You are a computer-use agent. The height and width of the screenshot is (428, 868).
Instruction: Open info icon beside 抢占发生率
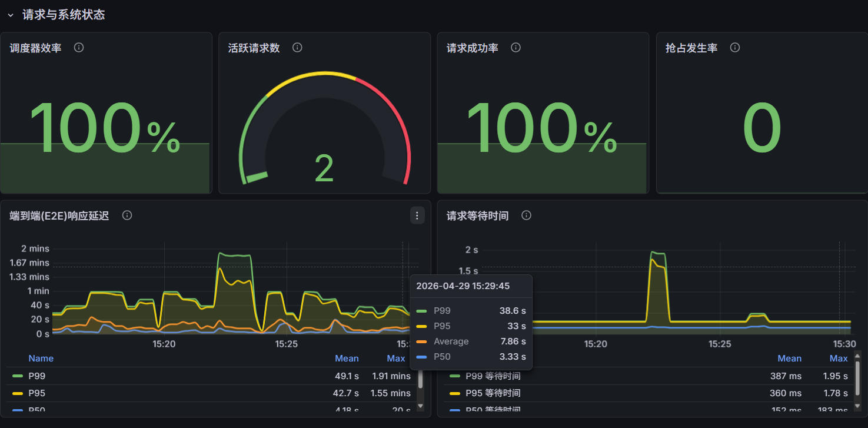734,48
